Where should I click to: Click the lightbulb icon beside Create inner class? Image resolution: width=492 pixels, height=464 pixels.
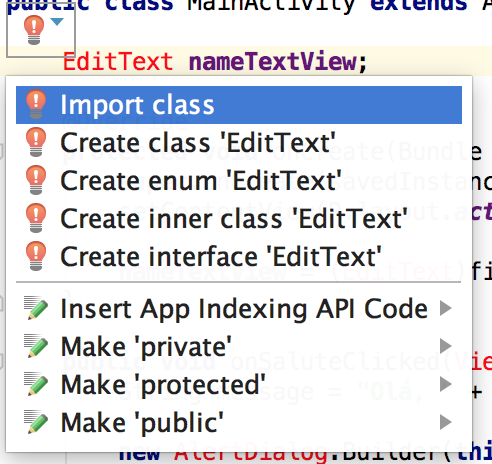[36, 218]
